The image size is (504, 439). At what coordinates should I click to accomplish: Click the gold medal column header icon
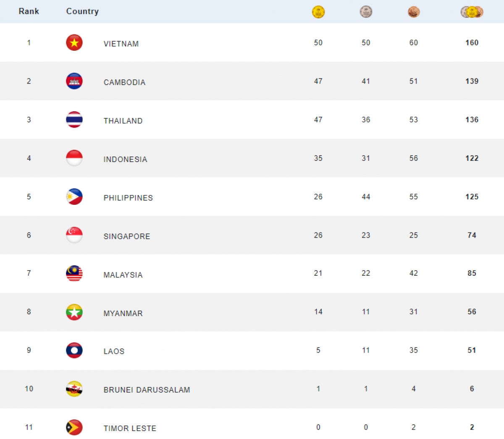318,12
